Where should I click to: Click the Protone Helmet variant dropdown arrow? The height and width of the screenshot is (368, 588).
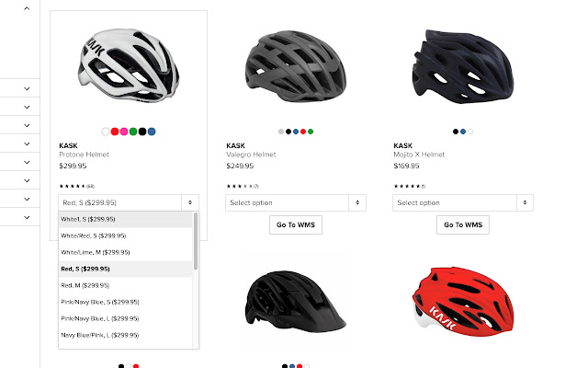pos(190,202)
